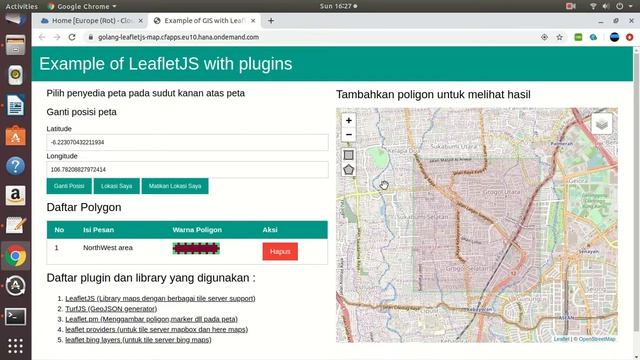
Task: Click the Latitude input field
Action: pos(187,142)
